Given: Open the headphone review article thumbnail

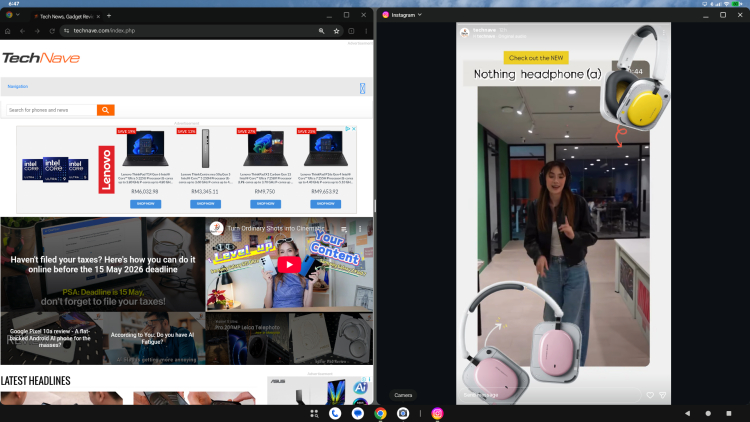Looking at the screenshot, I should [x=331, y=338].
